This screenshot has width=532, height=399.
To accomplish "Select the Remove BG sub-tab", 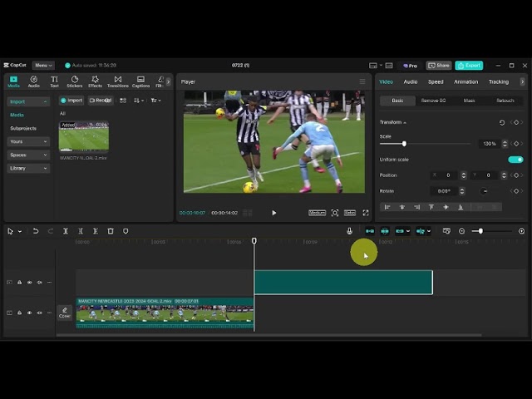I will tap(433, 101).
